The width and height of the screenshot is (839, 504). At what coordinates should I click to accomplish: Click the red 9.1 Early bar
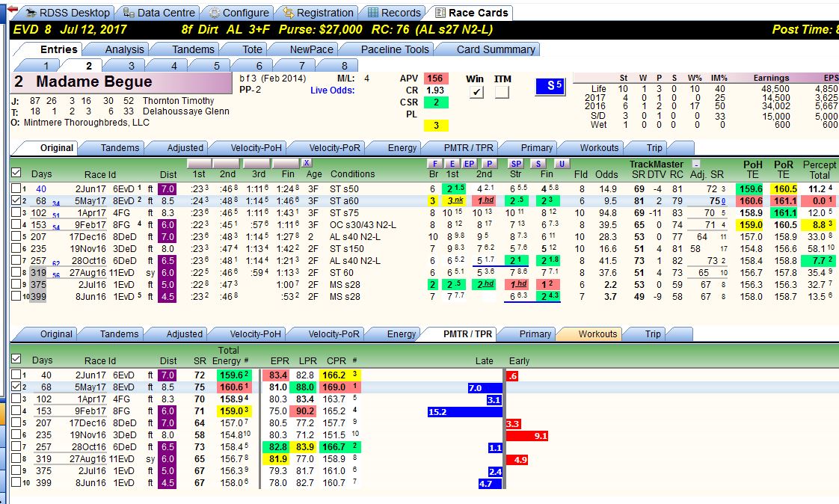pyautogui.click(x=527, y=436)
